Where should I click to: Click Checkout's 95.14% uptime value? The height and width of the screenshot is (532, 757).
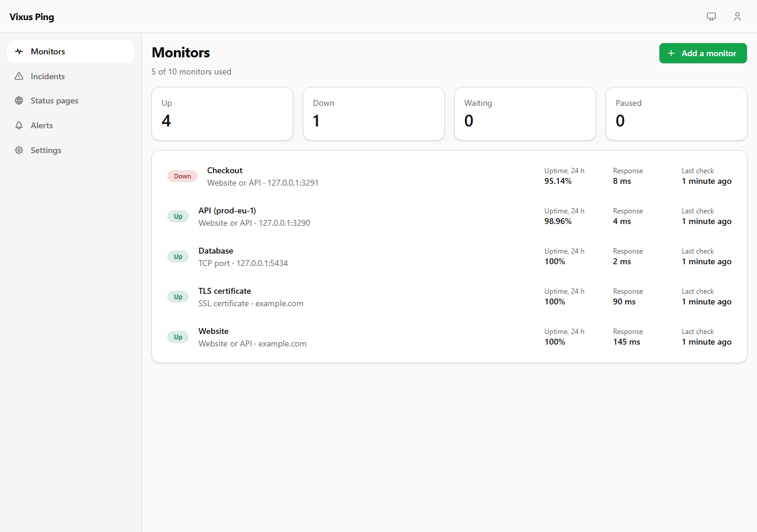(x=558, y=181)
